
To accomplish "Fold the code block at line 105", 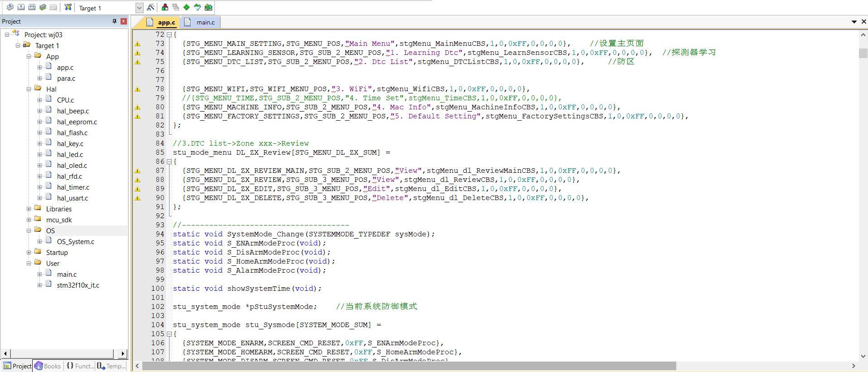I will tap(169, 334).
